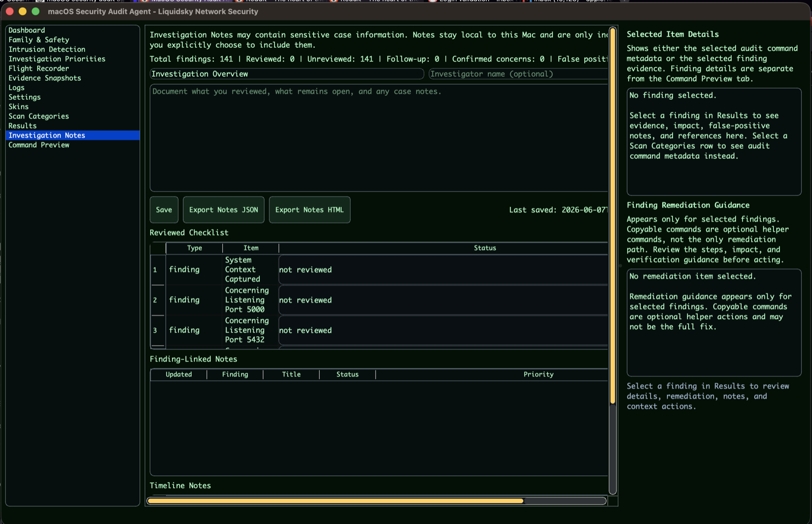This screenshot has height=524, width=812.
Task: Click Export Notes HTML
Action: (310, 210)
